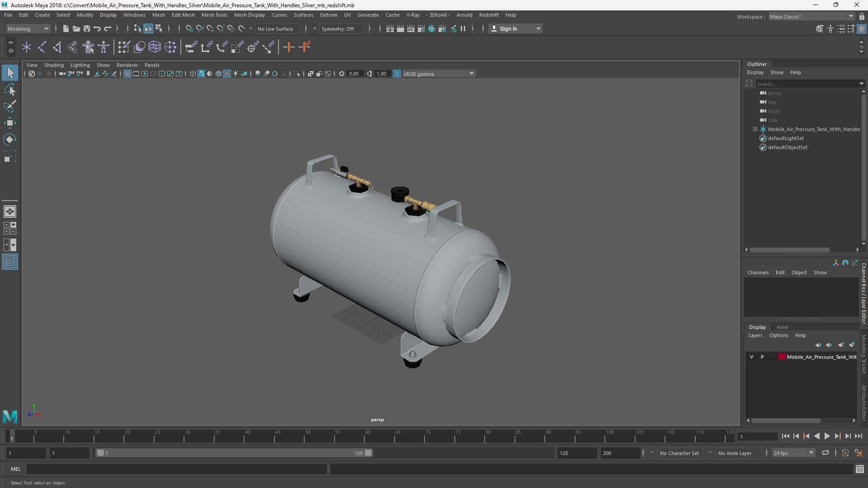Click the Redo arrow icon

[108, 28]
